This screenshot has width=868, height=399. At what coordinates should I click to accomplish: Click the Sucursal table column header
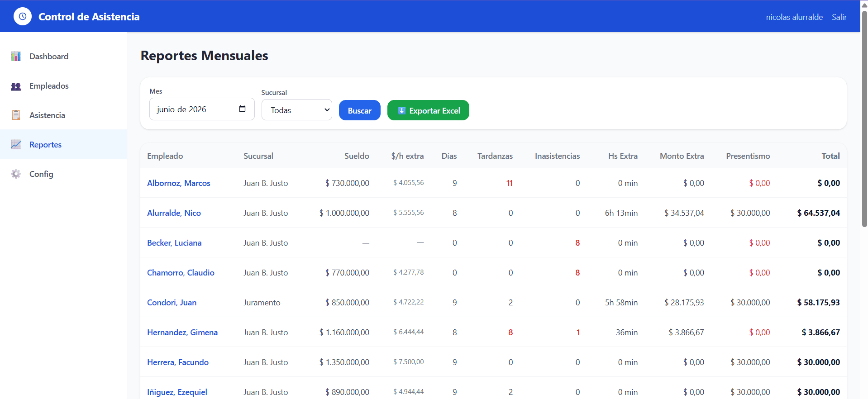(258, 156)
